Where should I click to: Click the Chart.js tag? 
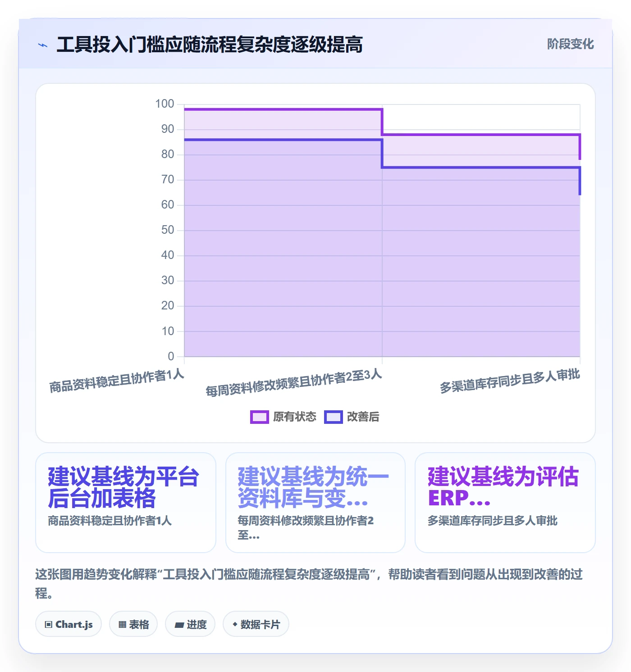click(x=69, y=624)
